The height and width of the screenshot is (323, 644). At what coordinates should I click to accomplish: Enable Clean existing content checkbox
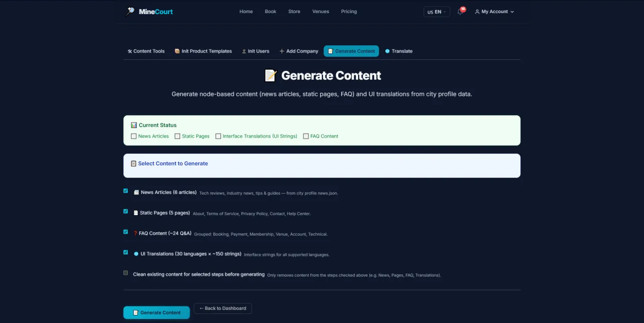point(126,273)
